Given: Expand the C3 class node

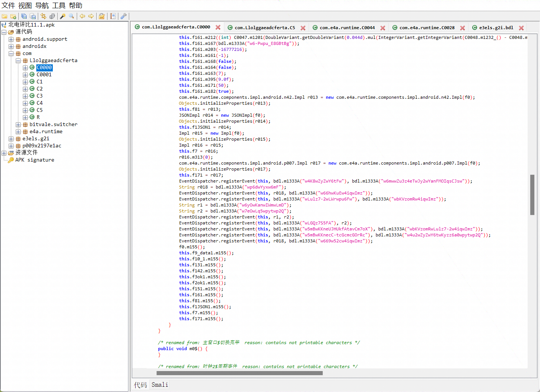Looking at the screenshot, I should click(x=25, y=96).
